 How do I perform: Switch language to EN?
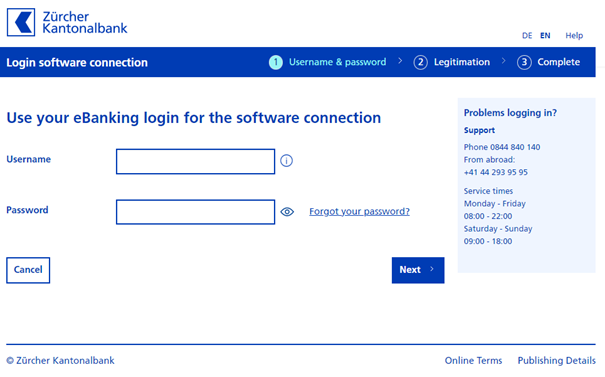[x=545, y=36]
